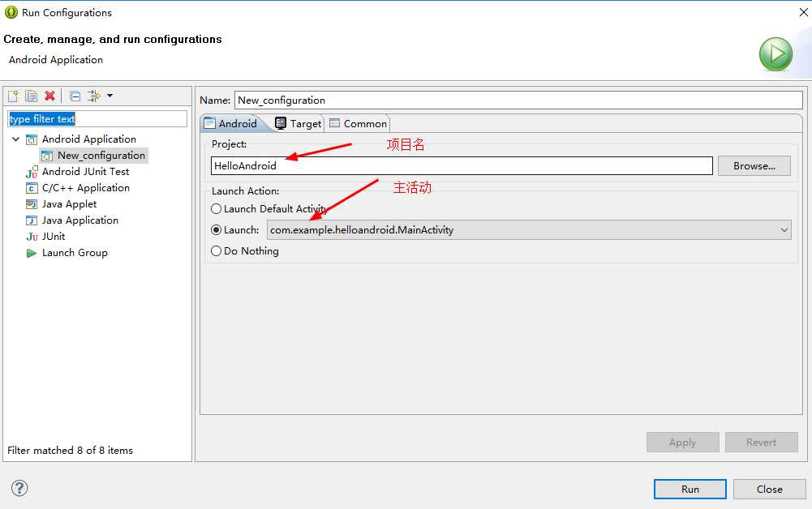
Task: Click the type filter text field
Action: pos(97,119)
